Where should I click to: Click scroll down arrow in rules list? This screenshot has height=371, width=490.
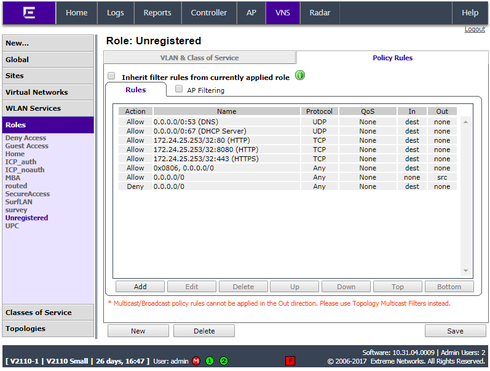coord(466,271)
